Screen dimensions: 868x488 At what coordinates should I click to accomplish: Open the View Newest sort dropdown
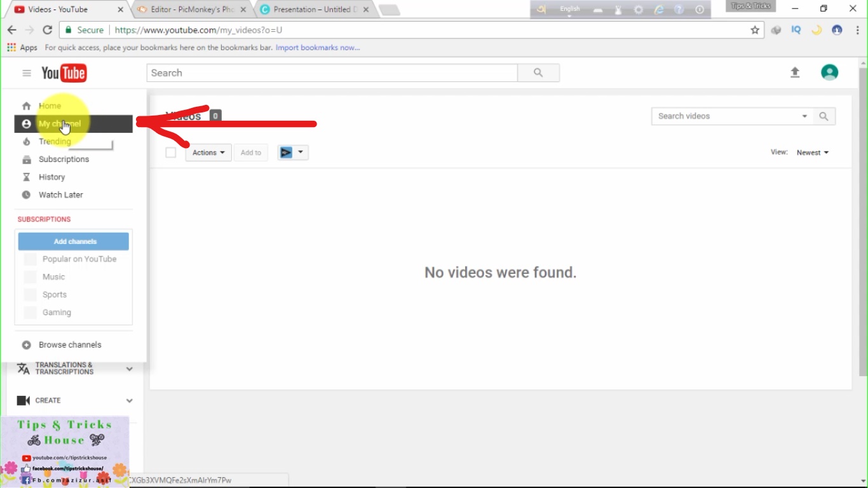(813, 152)
